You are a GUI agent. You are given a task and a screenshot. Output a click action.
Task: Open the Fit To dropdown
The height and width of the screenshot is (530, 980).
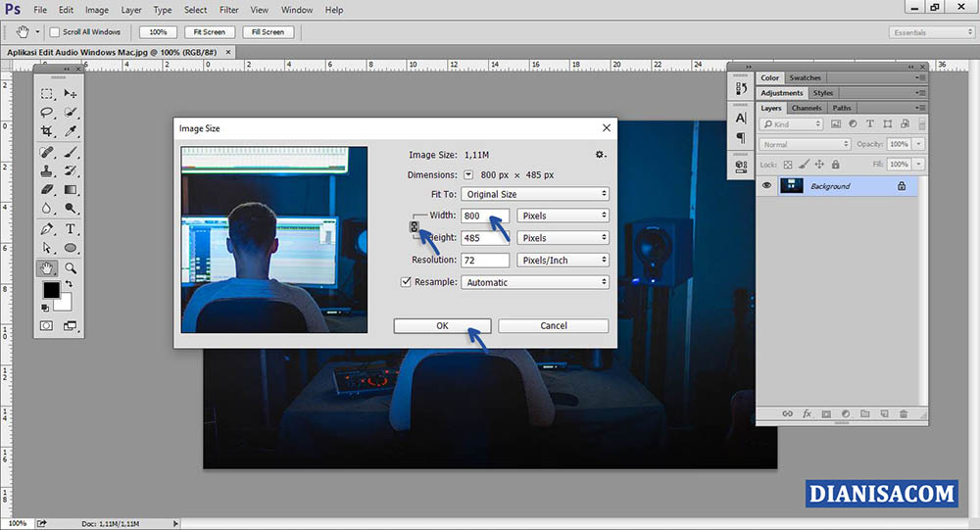(535, 194)
